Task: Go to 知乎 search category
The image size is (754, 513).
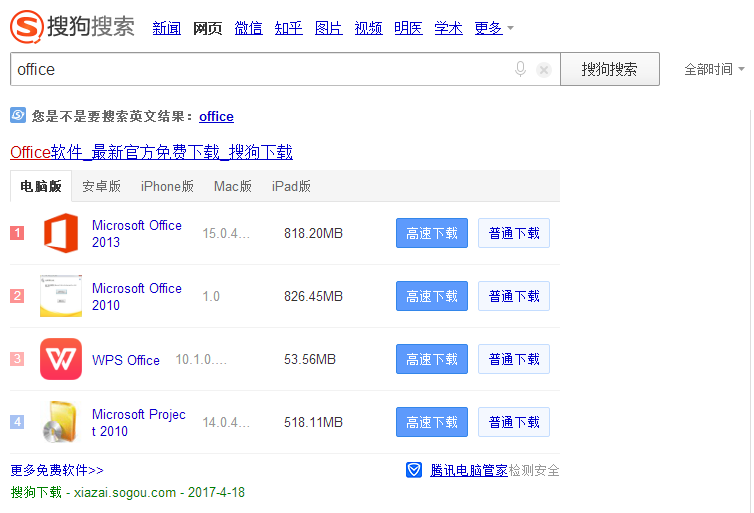Action: click(289, 28)
